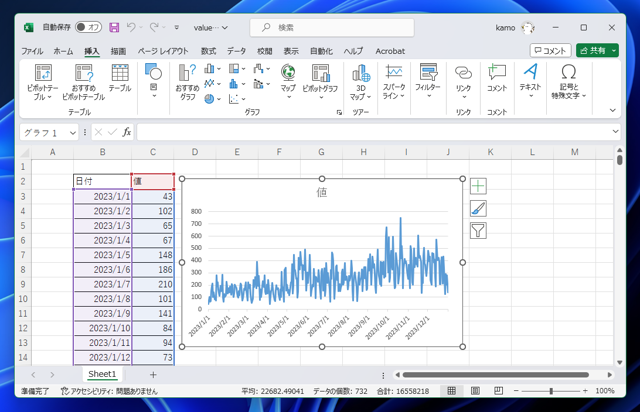The height and width of the screenshot is (412, 640).
Task: Open Chart Elements plus button
Action: tap(478, 186)
